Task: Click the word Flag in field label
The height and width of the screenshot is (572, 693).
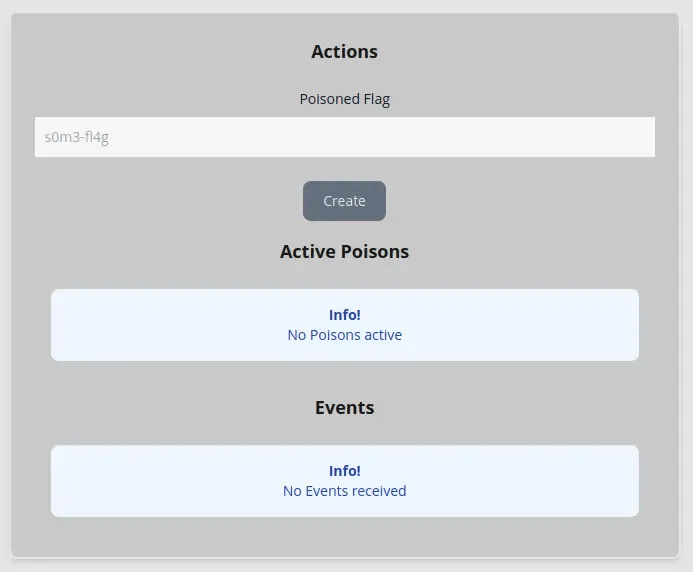Action: (x=377, y=99)
